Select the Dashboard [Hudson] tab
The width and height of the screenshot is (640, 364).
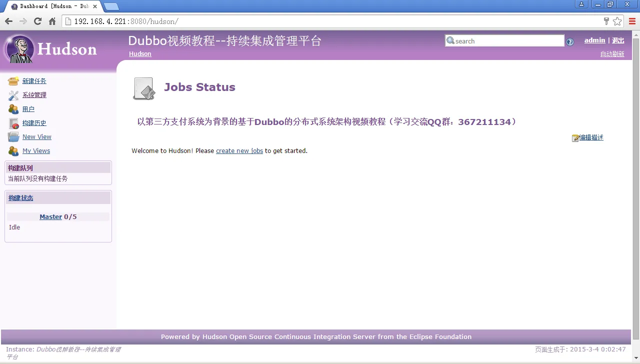[x=53, y=6]
